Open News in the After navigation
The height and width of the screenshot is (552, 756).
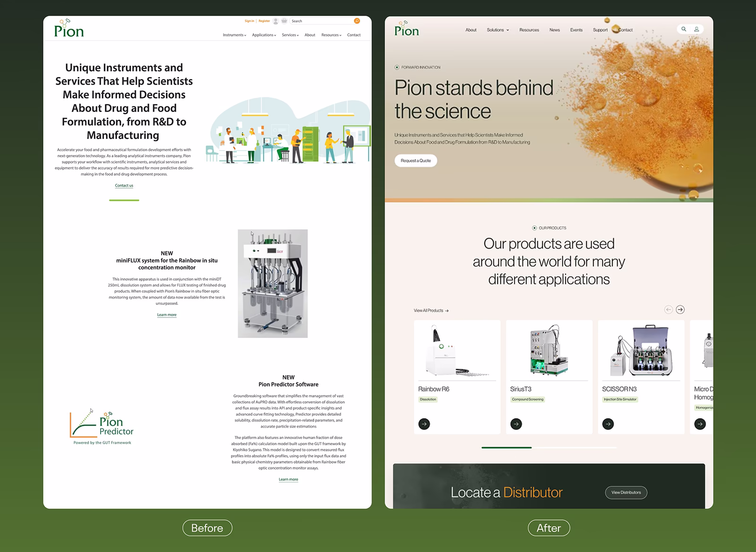(555, 30)
